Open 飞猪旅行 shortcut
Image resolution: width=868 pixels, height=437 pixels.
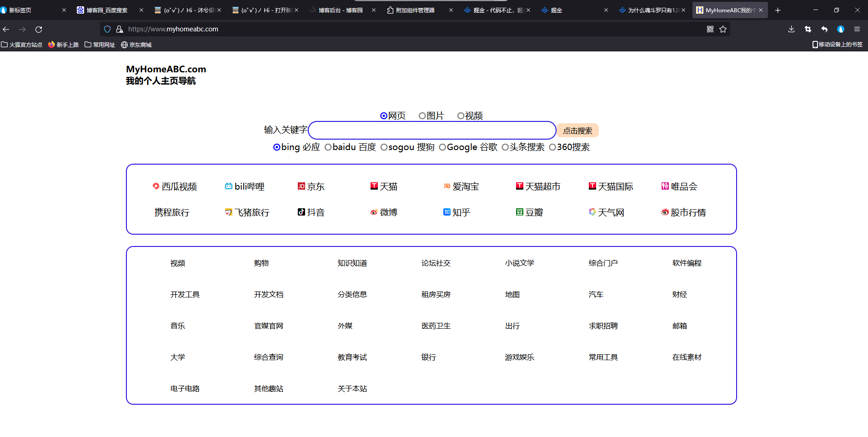click(x=247, y=212)
